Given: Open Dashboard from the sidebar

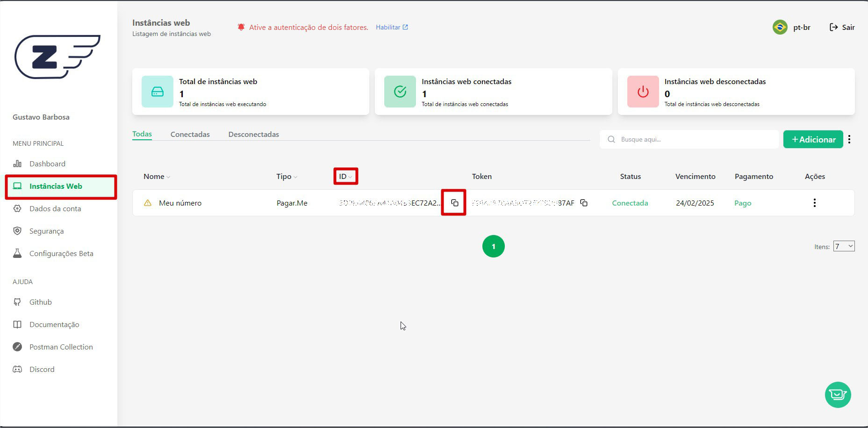Looking at the screenshot, I should [47, 164].
